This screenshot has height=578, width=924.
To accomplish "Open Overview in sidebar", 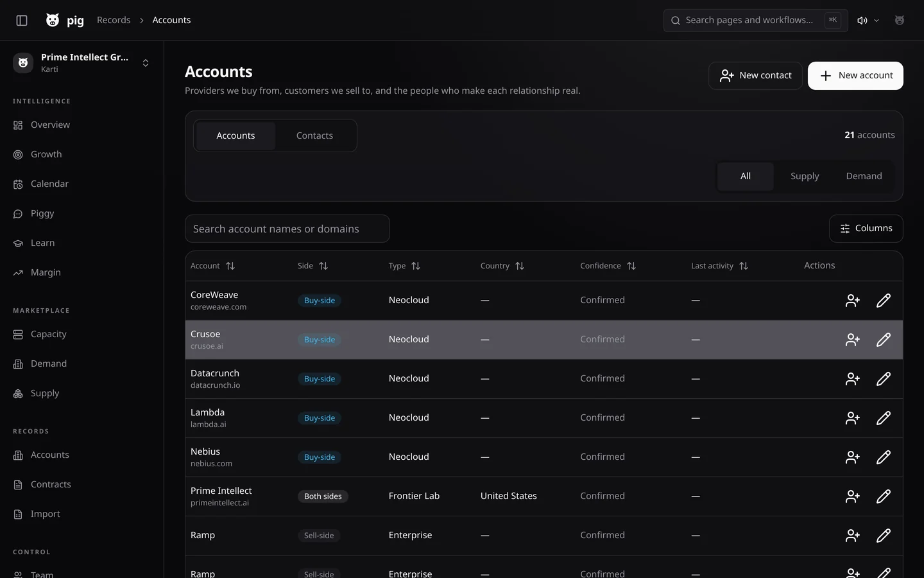I will coord(81,125).
